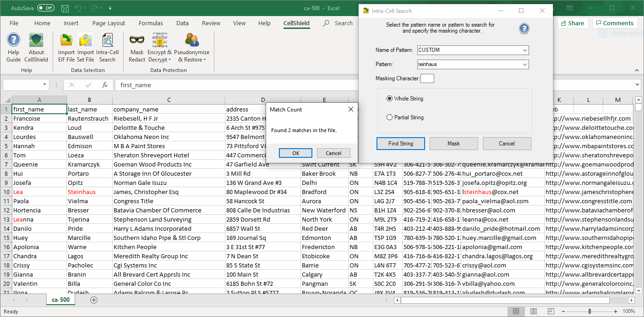The width and height of the screenshot is (644, 317).
Task: Click the Save icon in the title bar
Action: pos(65,8)
